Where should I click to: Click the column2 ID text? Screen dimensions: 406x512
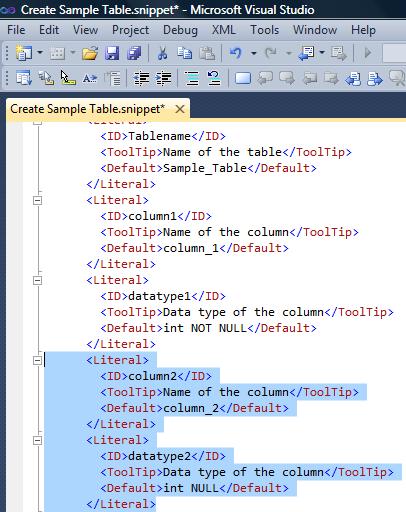coord(152,376)
